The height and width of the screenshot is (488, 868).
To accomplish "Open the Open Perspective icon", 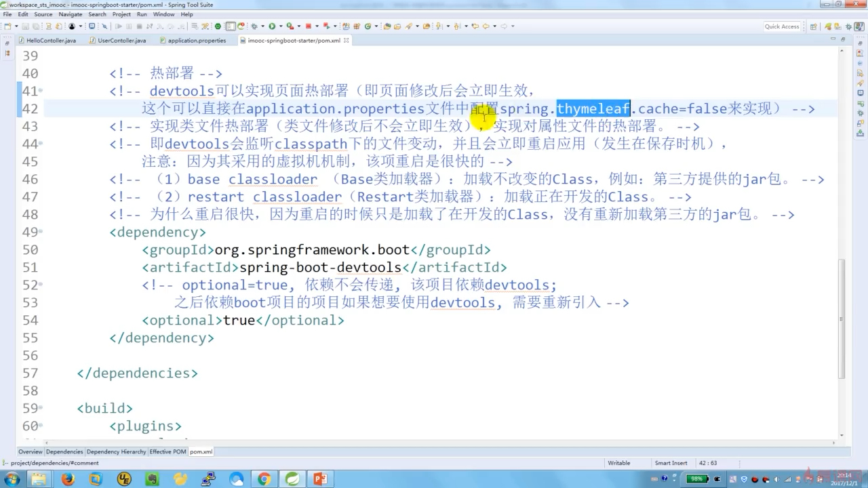I will click(x=813, y=26).
